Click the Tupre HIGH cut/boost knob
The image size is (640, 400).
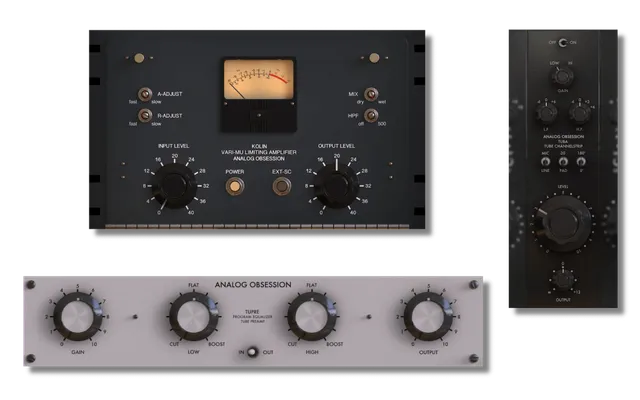(x=312, y=317)
